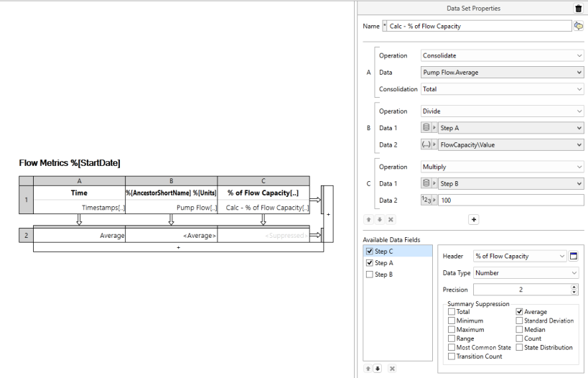
Task: Select the <Average> summary cell
Action: 172,236
